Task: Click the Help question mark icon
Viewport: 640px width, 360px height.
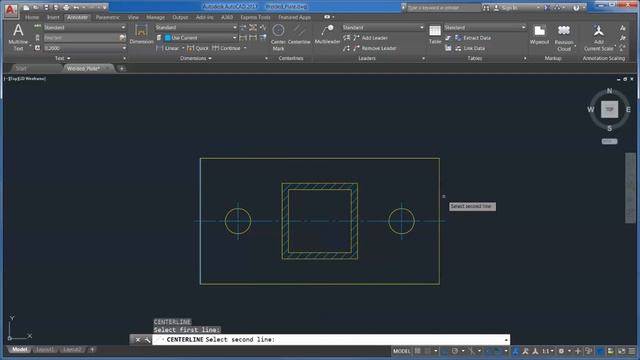Action: pos(576,7)
